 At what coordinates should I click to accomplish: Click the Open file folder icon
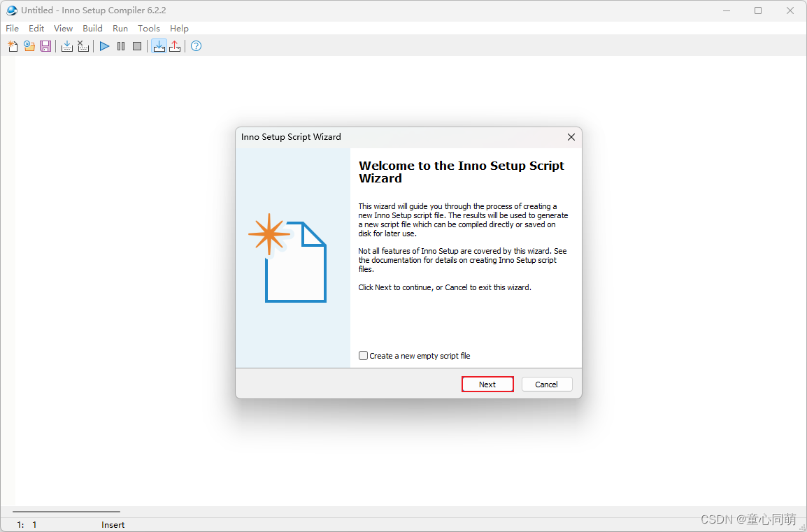click(29, 46)
